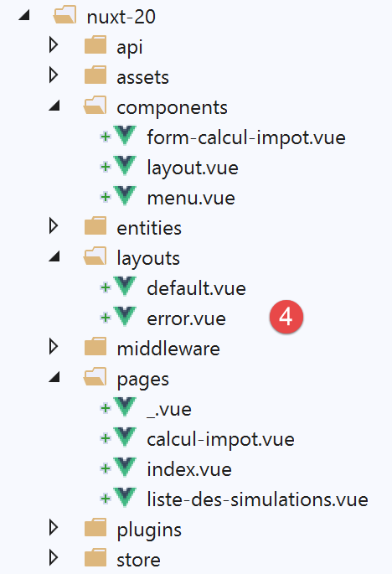Click the Vue icon next to menu.vue
This screenshot has height=574, width=392.
125,196
